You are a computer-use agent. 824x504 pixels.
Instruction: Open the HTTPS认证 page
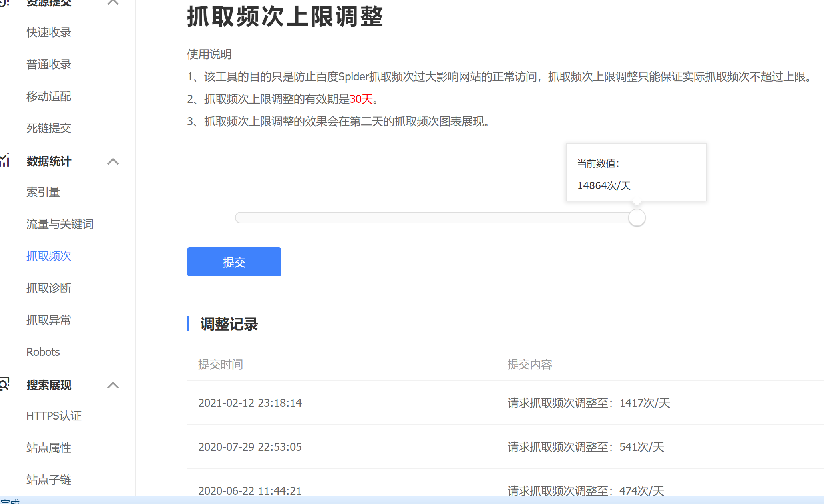tap(53, 416)
